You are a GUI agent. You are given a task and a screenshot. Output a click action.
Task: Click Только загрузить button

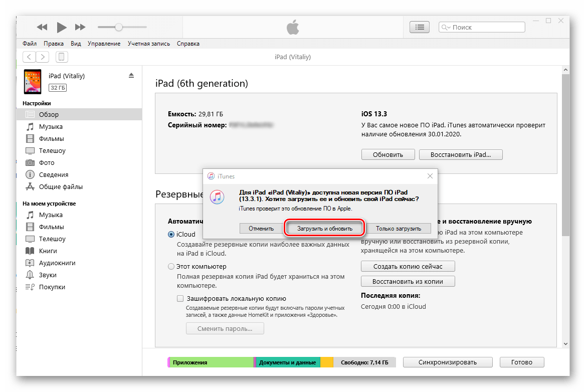[399, 228]
